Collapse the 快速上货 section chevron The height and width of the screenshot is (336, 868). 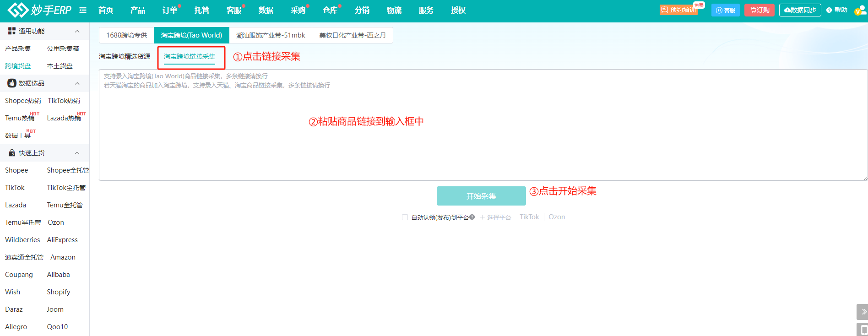tap(77, 153)
